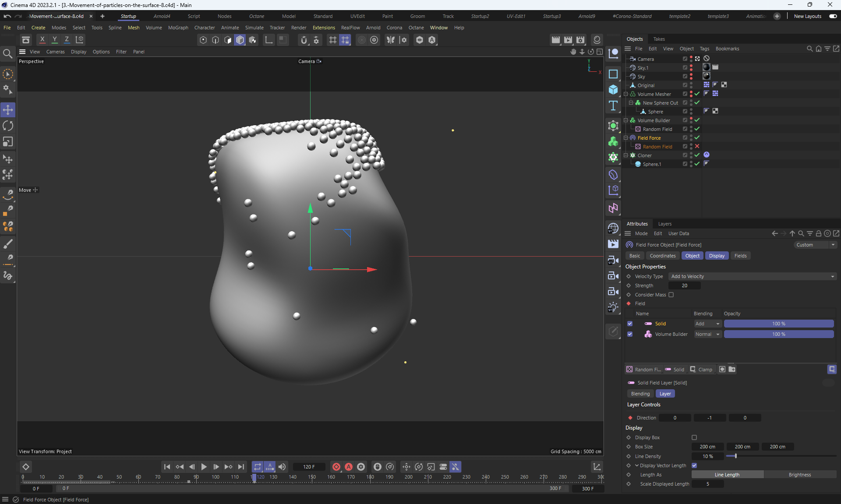Enable the Display Box checkbox
Image resolution: width=841 pixels, height=504 pixels.
694,437
